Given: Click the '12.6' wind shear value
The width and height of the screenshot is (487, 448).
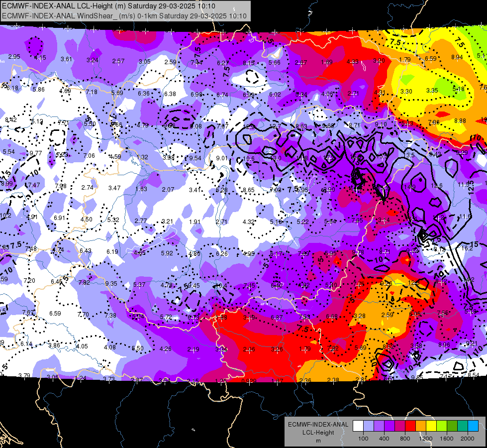Looking at the screenshot, I should [437, 186].
